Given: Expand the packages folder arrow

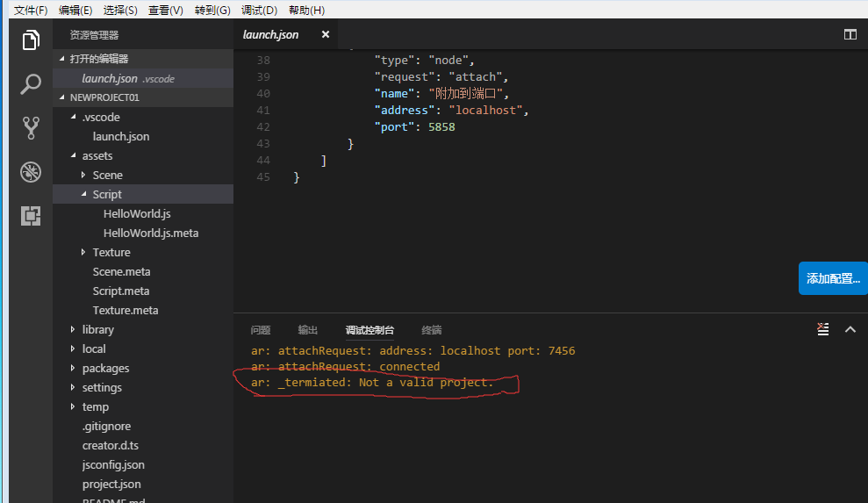Looking at the screenshot, I should 73,368.
